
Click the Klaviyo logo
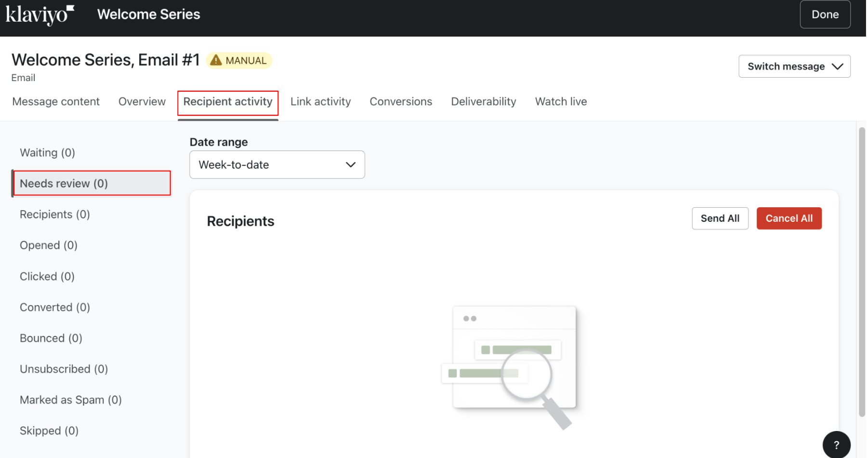click(40, 14)
